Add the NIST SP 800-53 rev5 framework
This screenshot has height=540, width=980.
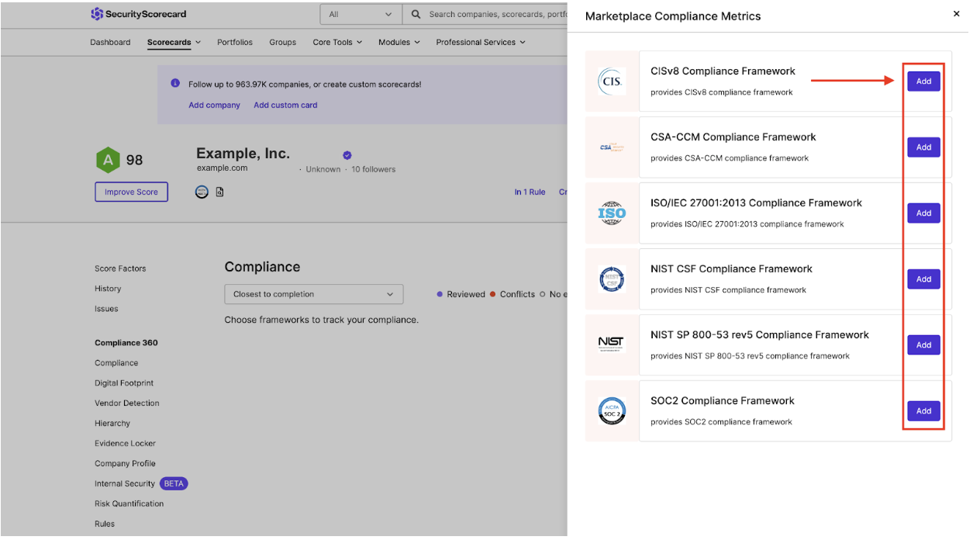(923, 345)
